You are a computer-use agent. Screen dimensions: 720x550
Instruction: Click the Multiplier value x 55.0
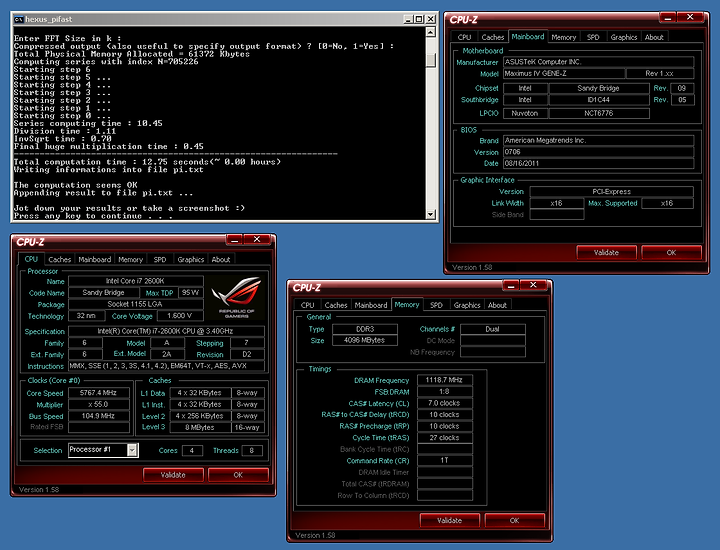(x=98, y=404)
